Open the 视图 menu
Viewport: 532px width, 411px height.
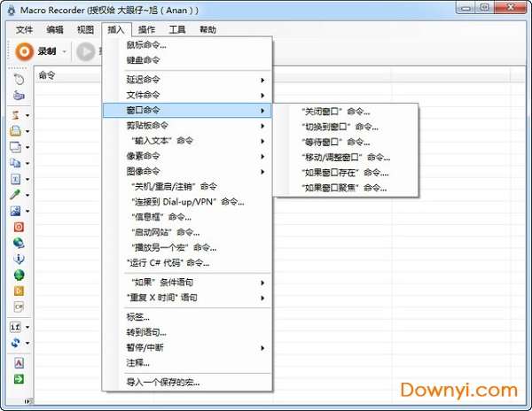[x=85, y=30]
